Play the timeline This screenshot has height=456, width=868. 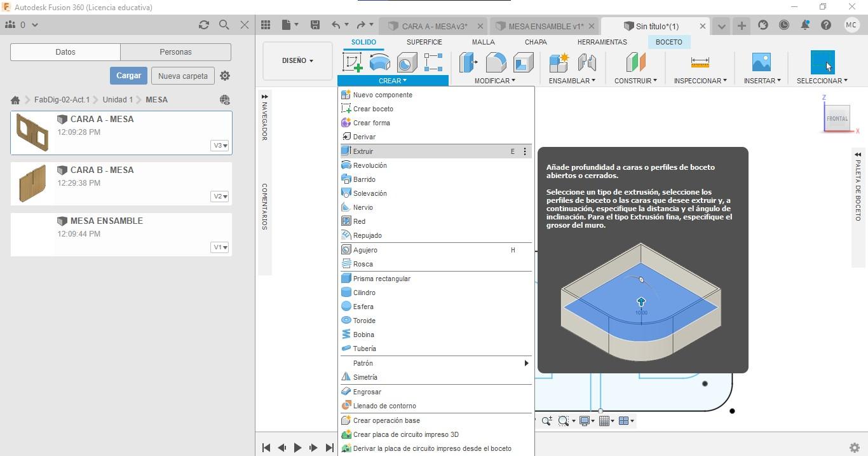[297, 448]
